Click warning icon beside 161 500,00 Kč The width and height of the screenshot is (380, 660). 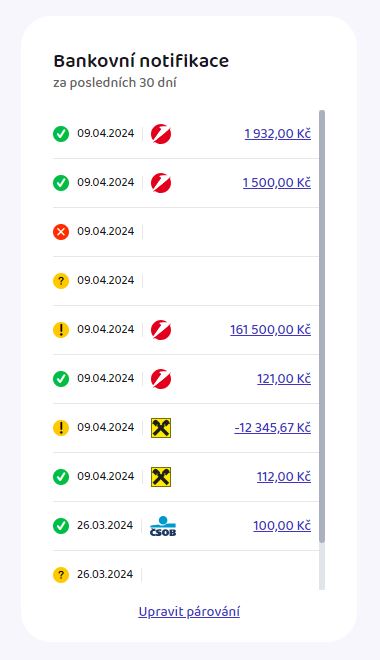click(61, 330)
